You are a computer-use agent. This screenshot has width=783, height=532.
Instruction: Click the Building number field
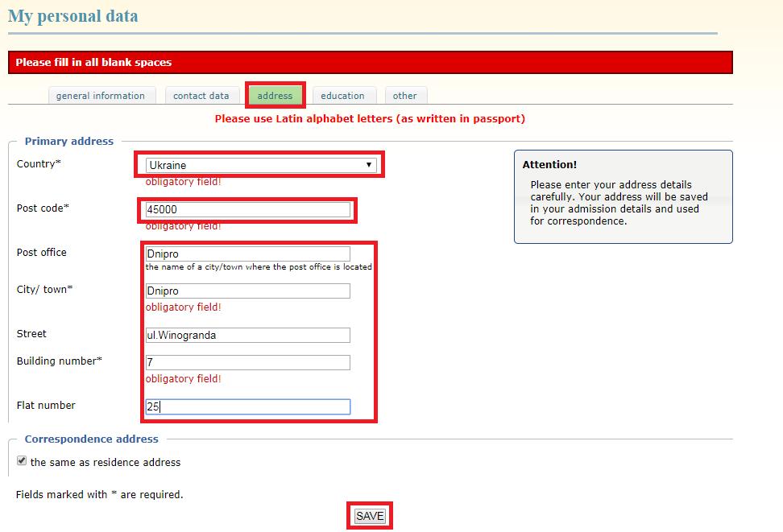tap(247, 362)
